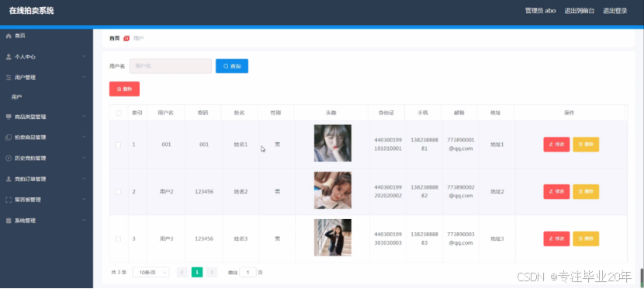Viewport: 644px width, 289px height.
Task: Click phone cell 13823888883
Action: [424, 239]
